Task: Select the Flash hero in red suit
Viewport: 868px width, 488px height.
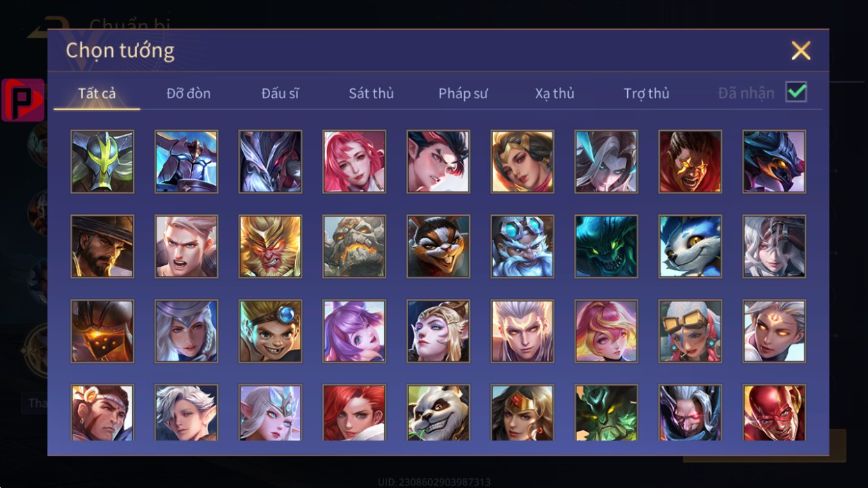Action: click(774, 413)
